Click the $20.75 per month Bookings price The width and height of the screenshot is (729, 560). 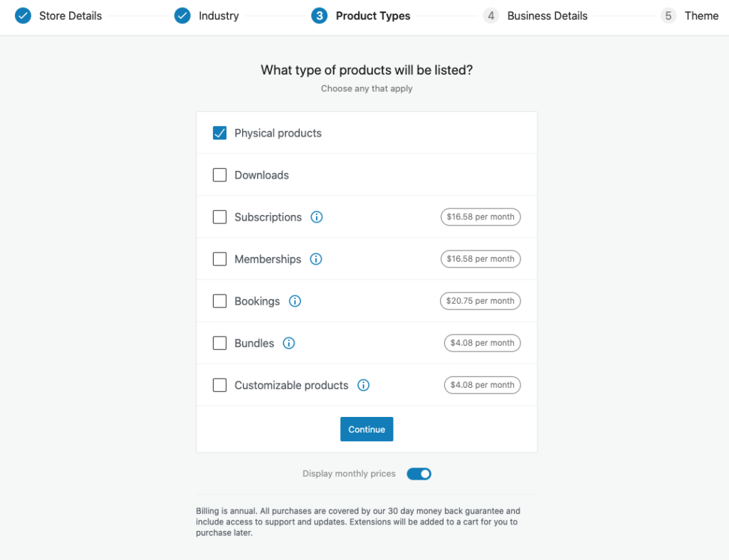[481, 301]
